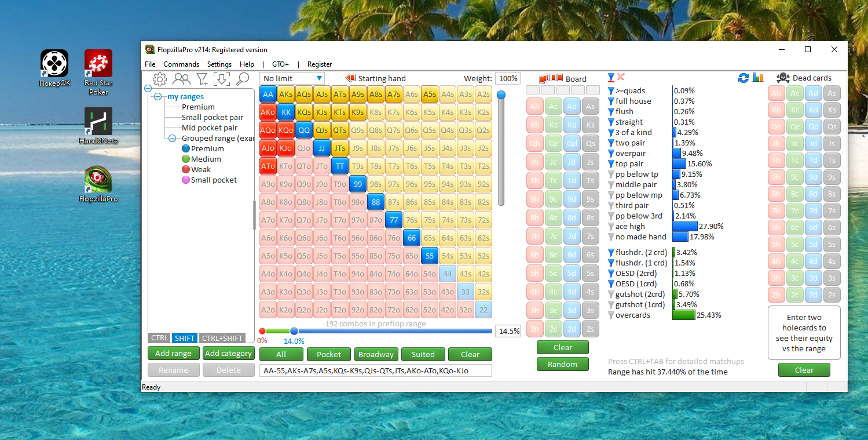Collapse the my ranges tree node
The width and height of the screenshot is (868, 440).
158,97
